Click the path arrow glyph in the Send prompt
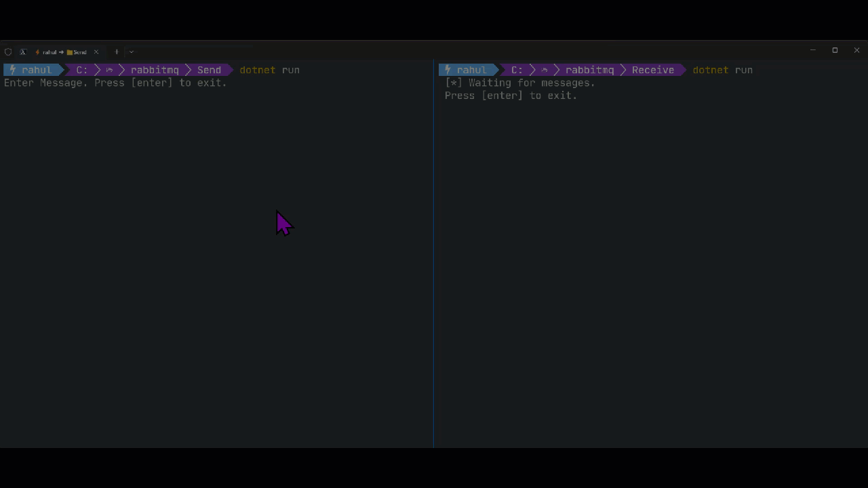 tap(109, 70)
